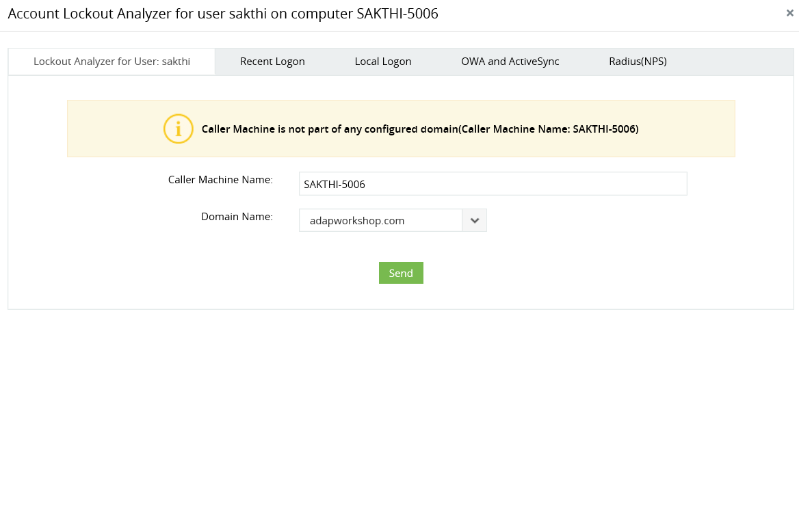Close the Account Lockout Analyzer dialog
This screenshot has height=532, width=799.
tap(790, 13)
